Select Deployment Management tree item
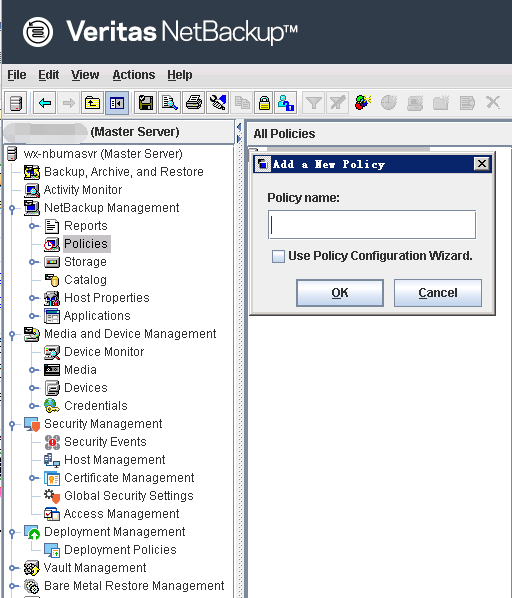The width and height of the screenshot is (512, 598). point(115,532)
